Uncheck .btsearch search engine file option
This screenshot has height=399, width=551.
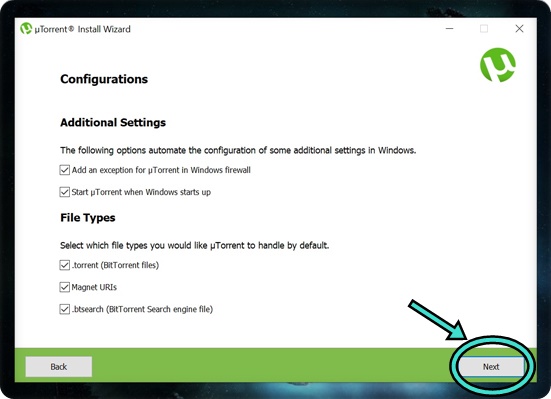pyautogui.click(x=64, y=309)
